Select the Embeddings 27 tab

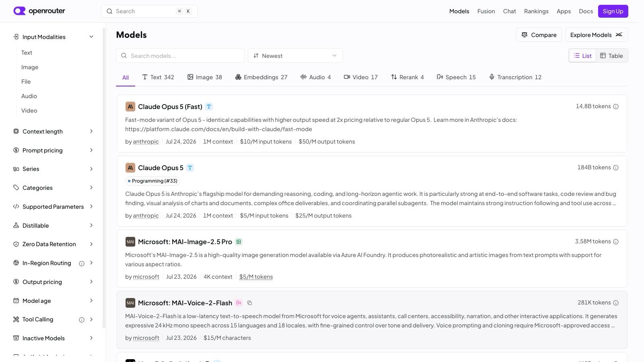coord(261,77)
